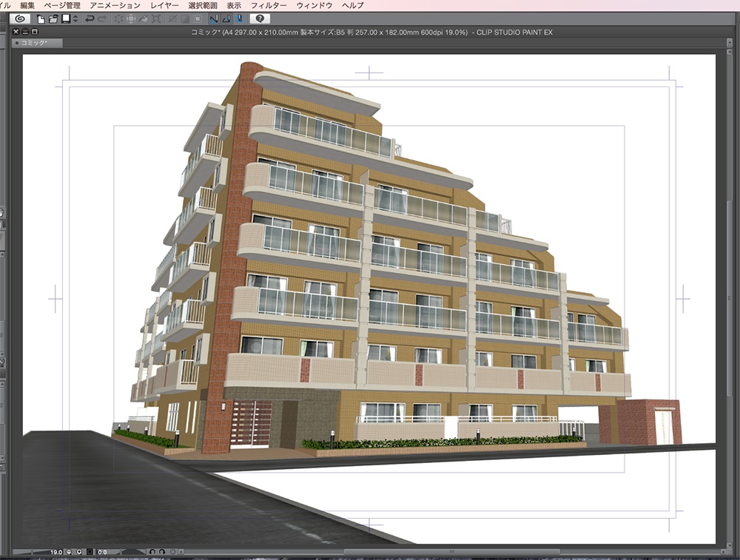Select the コミック* canvas tab

click(37, 43)
